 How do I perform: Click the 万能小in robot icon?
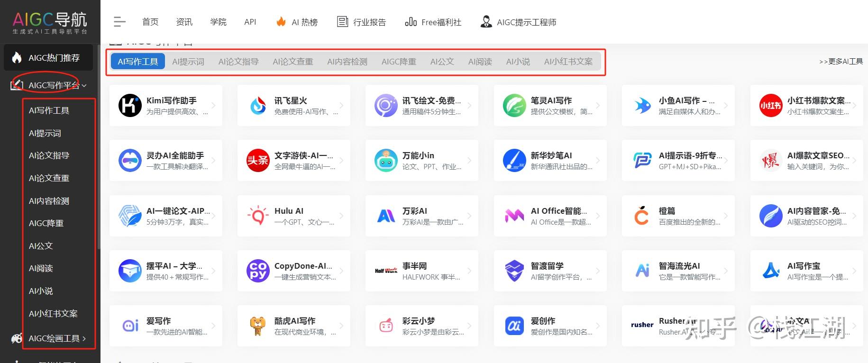click(386, 160)
